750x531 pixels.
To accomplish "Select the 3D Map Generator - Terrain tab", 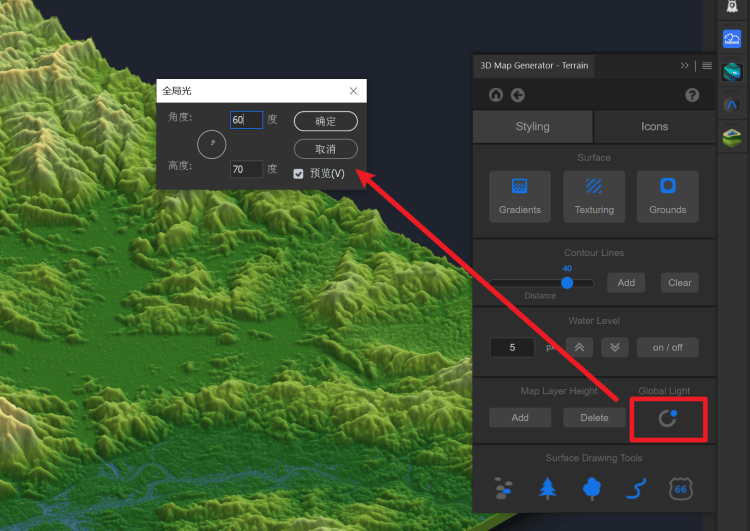I will [534, 66].
